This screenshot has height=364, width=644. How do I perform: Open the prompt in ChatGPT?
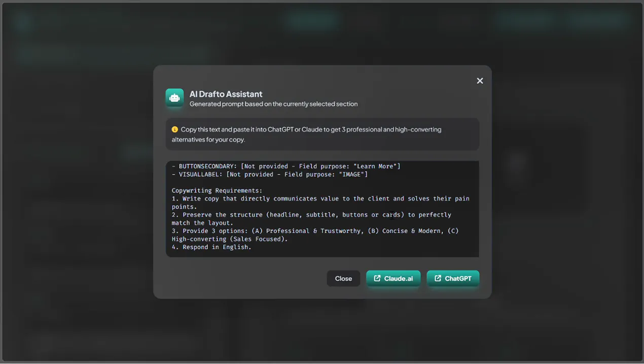(x=453, y=278)
